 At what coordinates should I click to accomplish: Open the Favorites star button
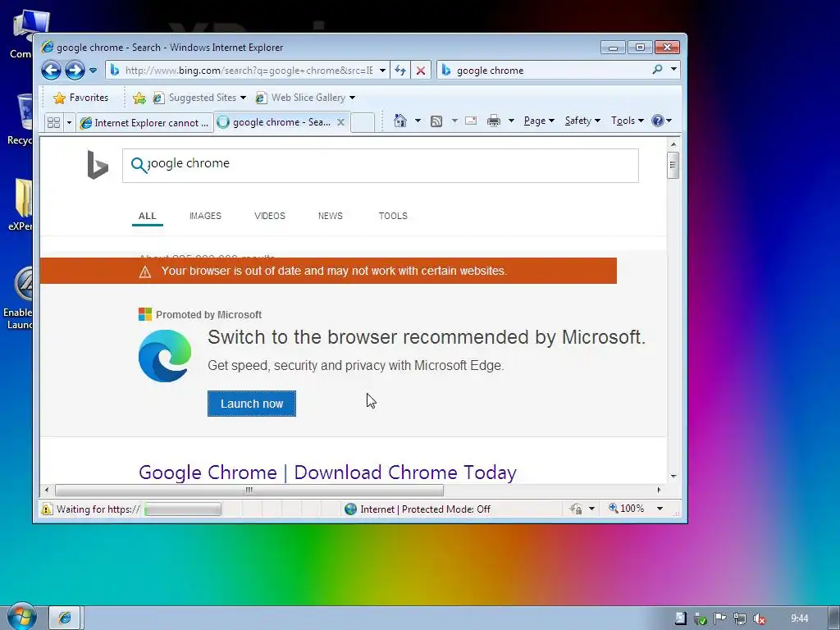(81, 98)
